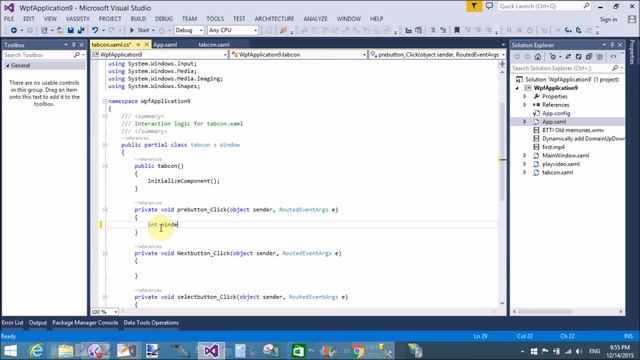Screen dimensions: 640x360
Task: Click the View Code icon in Solution Explorer
Action: coord(613,57)
